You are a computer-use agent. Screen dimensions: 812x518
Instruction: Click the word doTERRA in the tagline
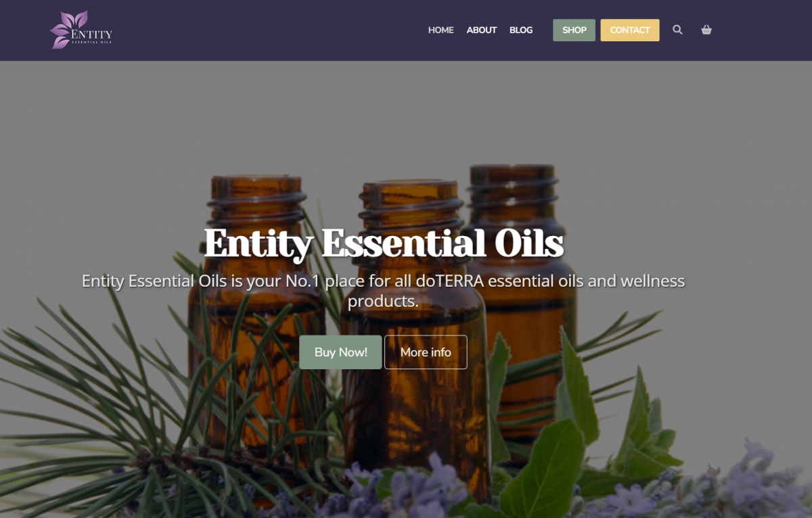[449, 281]
